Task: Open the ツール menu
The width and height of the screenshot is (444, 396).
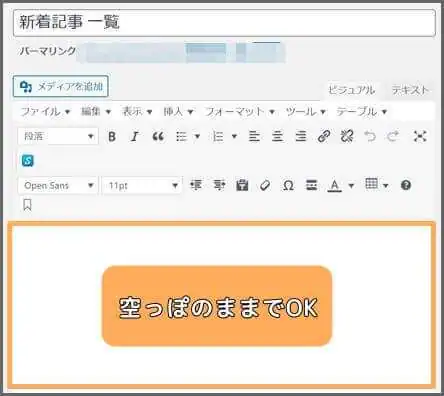Action: [x=305, y=111]
